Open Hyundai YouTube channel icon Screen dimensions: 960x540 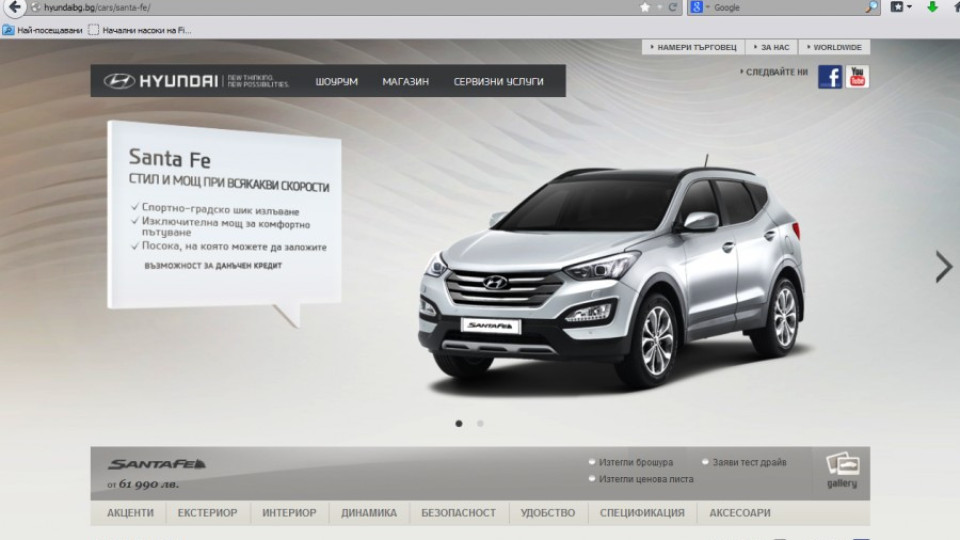pos(857,77)
